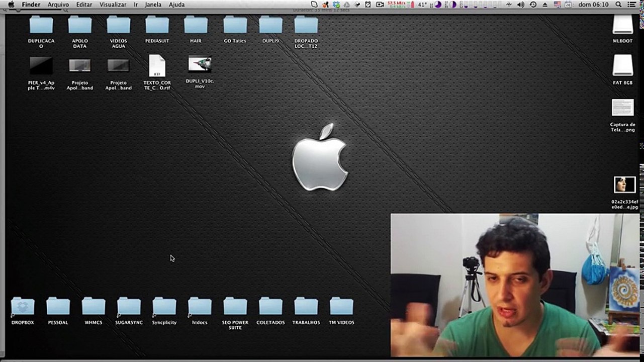Viewport: 644px width, 362px height.
Task: Open the TRABALHOS folder
Action: [x=306, y=306]
